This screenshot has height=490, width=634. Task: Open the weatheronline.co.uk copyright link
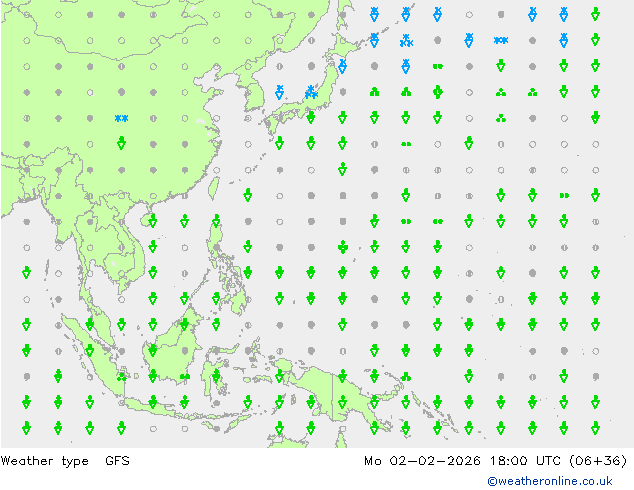coord(550,481)
